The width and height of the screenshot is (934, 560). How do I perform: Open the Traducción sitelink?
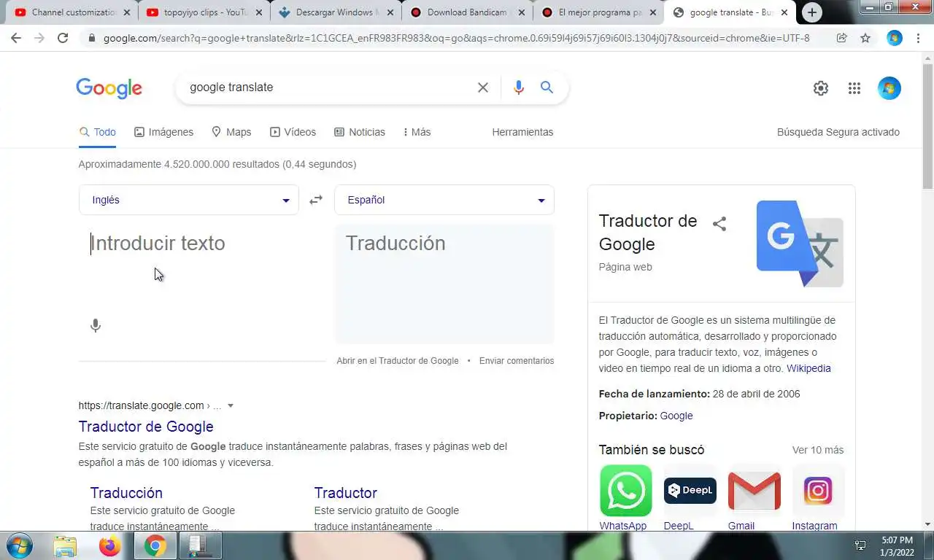[x=126, y=493]
